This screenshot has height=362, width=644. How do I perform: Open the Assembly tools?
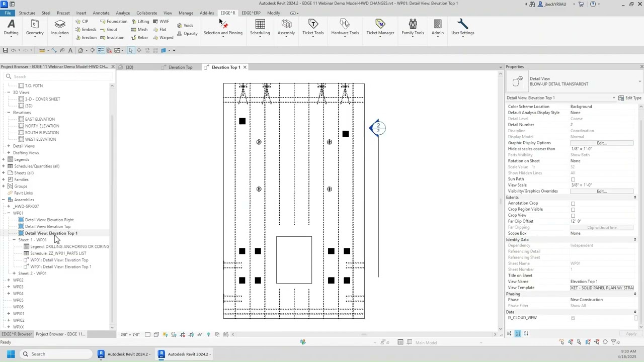[x=286, y=28]
